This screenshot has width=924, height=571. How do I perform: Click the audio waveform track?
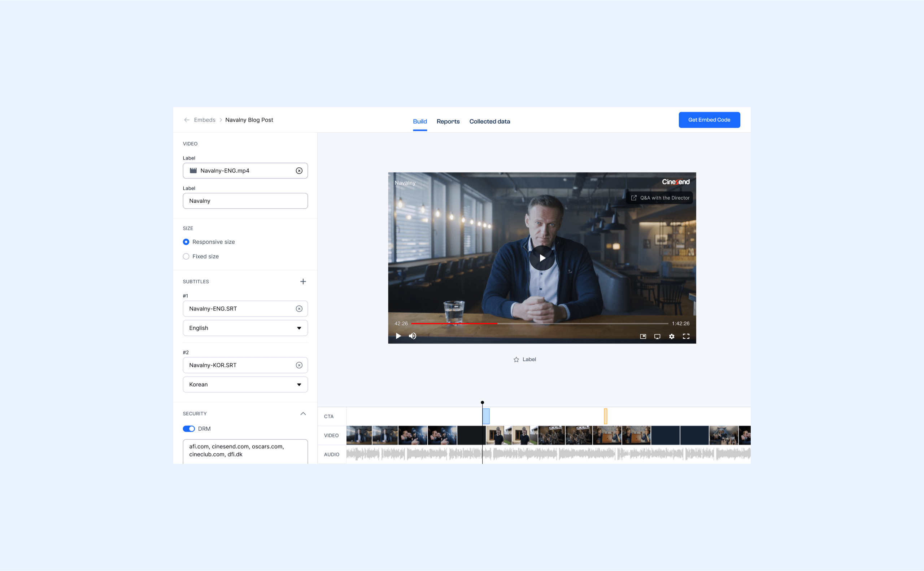pos(548,454)
